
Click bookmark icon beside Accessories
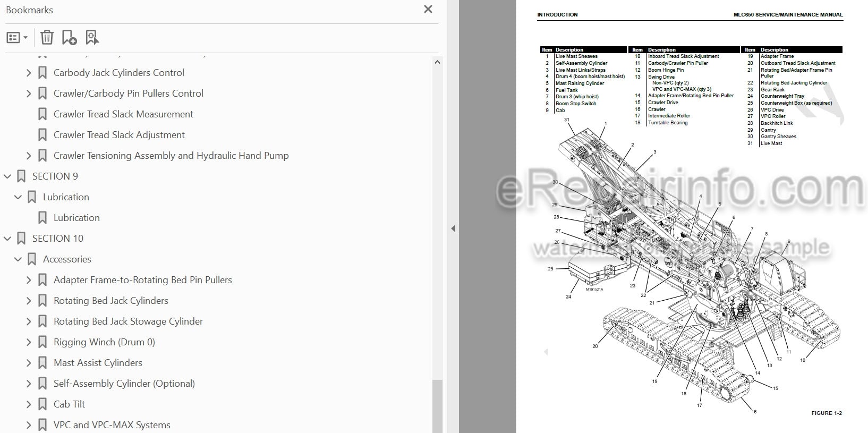32,259
